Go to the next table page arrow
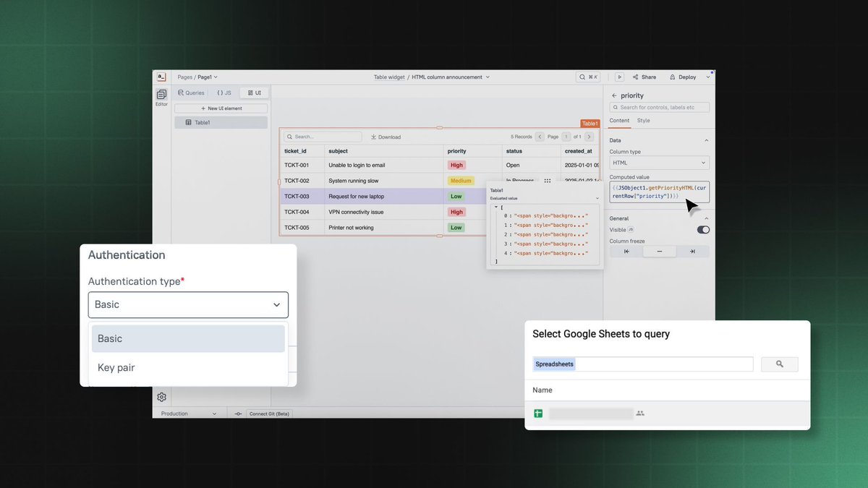This screenshot has width=868, height=488. [590, 137]
